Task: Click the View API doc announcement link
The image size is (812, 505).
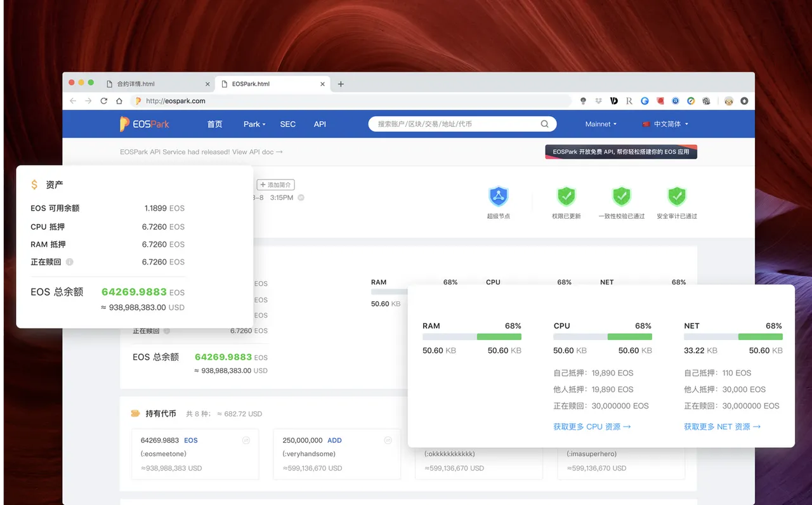Action: coord(258,152)
